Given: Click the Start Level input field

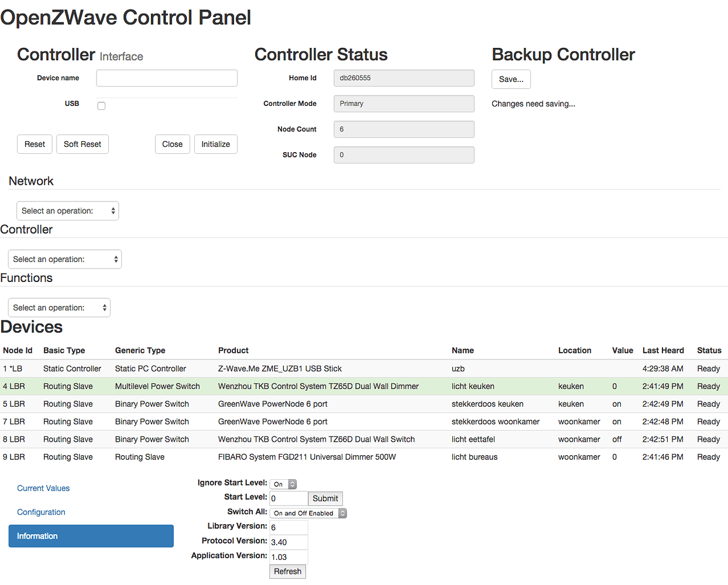Looking at the screenshot, I should (x=288, y=498).
